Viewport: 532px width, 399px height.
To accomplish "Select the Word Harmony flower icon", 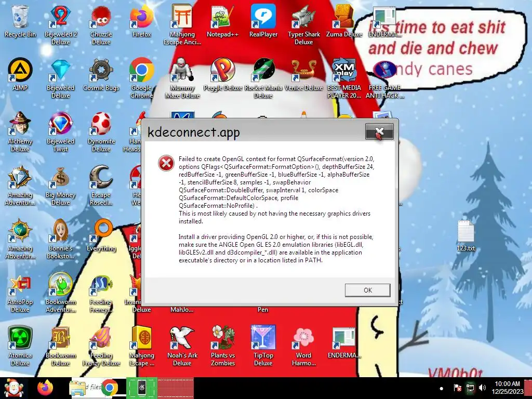I will point(303,346).
